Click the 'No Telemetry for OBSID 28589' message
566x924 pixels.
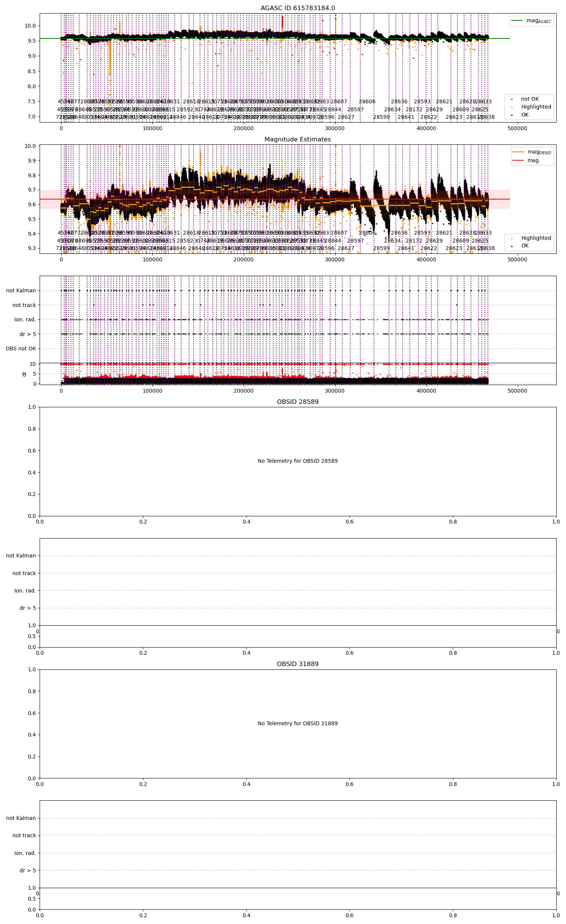(x=298, y=461)
